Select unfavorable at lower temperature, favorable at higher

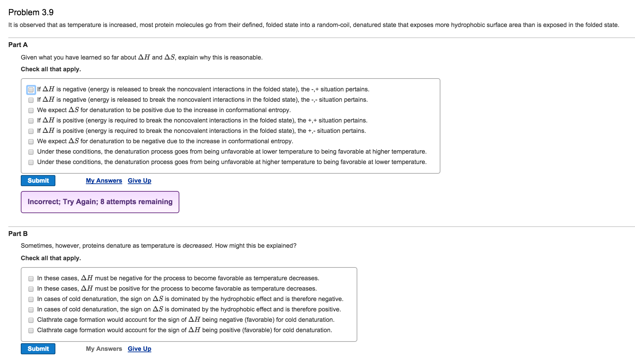31,152
